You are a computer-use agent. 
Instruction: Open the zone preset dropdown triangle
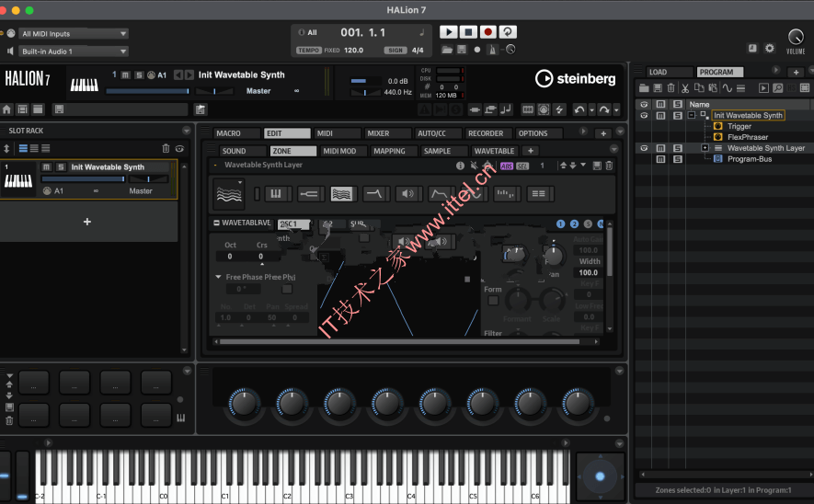(x=583, y=165)
